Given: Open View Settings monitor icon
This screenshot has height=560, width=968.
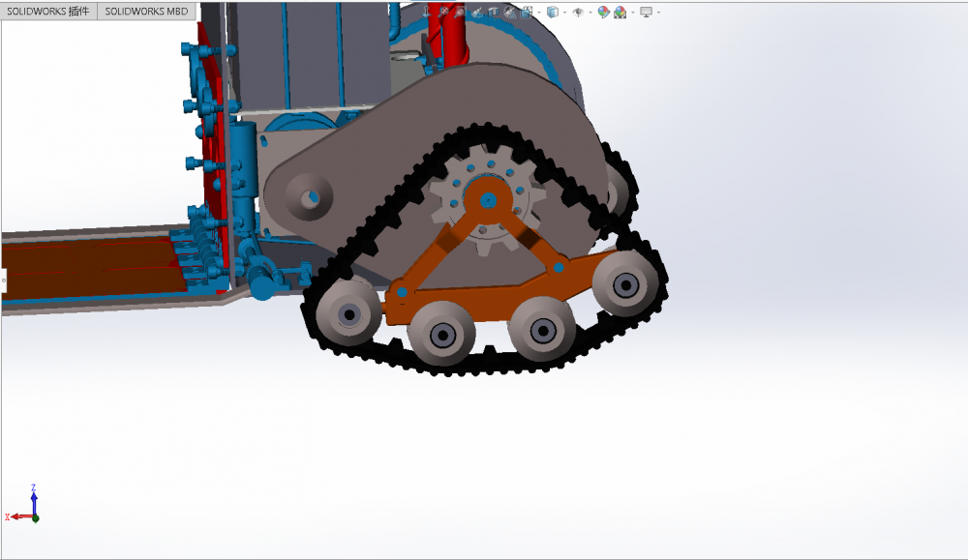Looking at the screenshot, I should click(647, 12).
